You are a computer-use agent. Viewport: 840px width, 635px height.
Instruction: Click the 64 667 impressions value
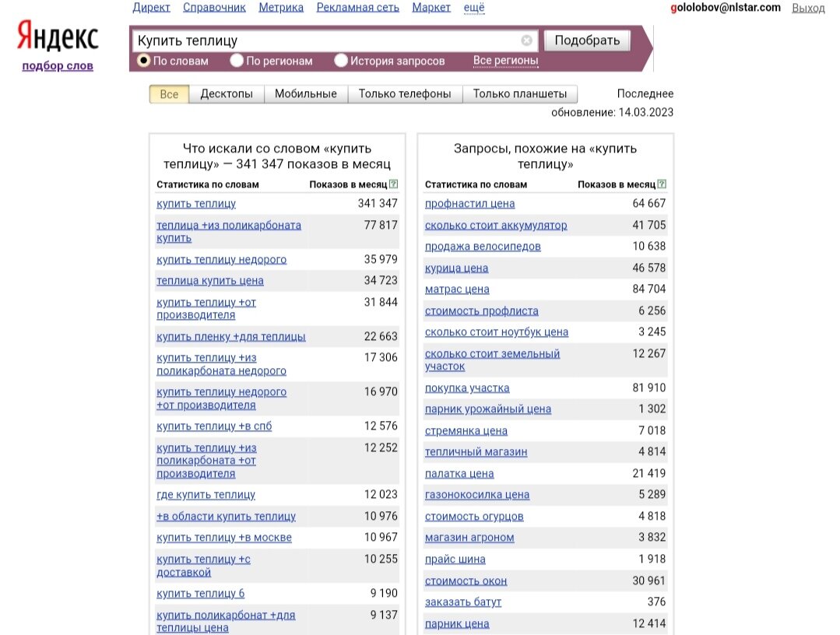point(648,203)
